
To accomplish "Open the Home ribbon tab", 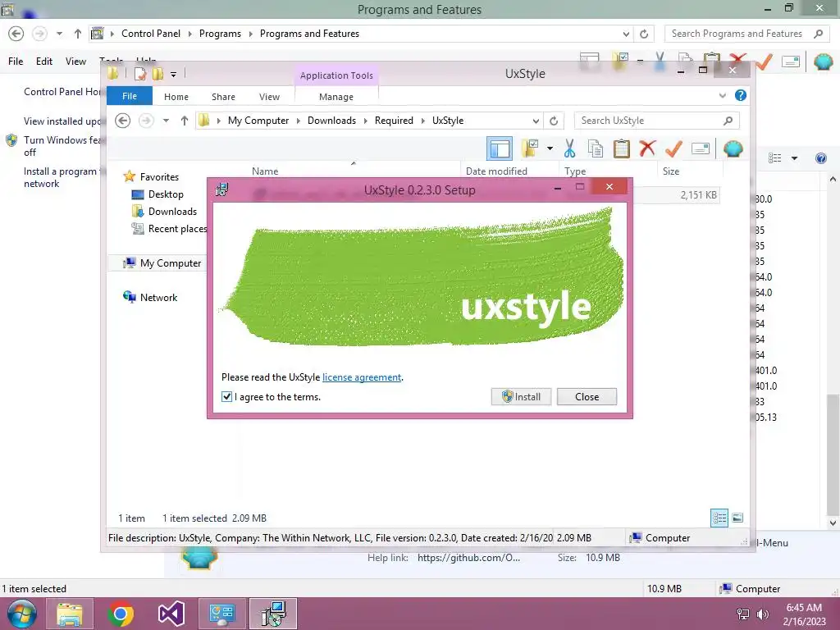I will 176,97.
